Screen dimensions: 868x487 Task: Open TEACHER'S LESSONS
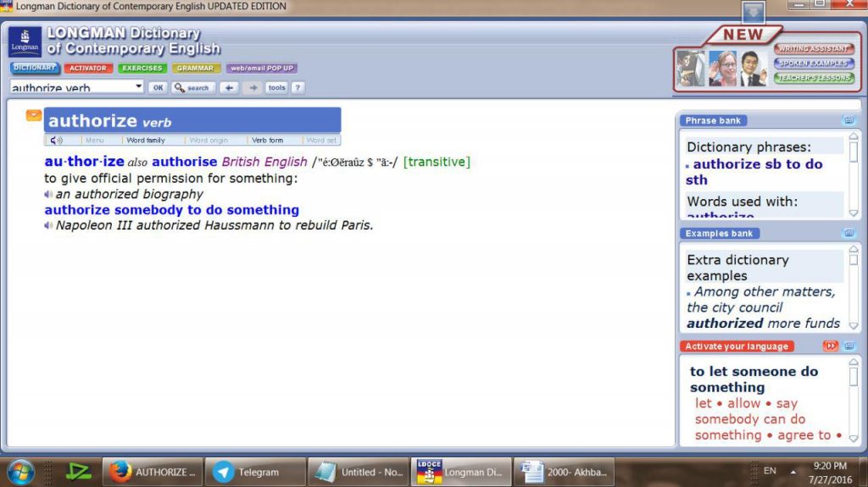click(813, 77)
